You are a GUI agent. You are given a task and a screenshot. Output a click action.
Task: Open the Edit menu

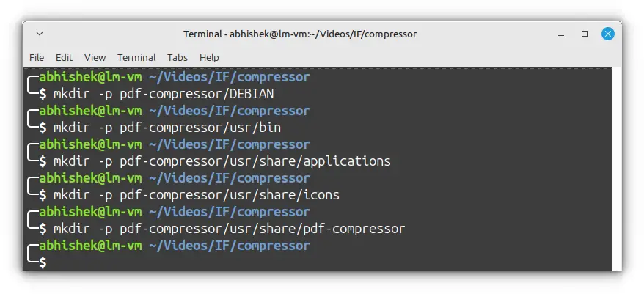point(64,57)
